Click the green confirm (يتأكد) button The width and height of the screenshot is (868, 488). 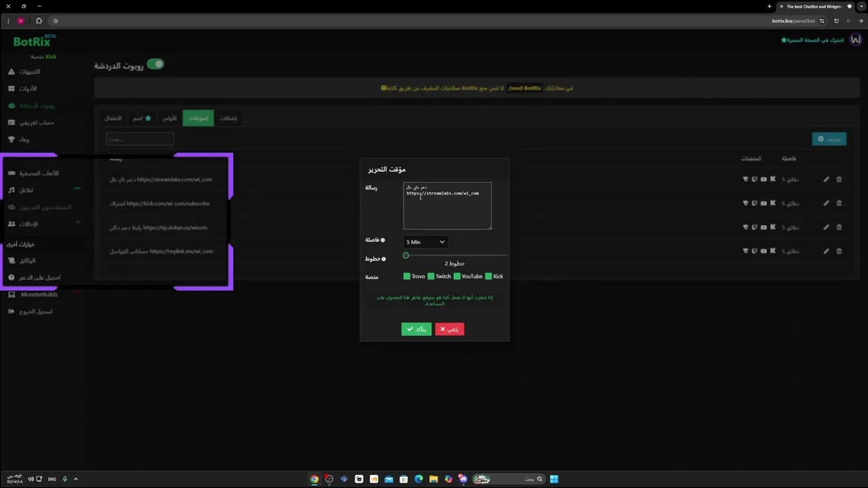(416, 329)
